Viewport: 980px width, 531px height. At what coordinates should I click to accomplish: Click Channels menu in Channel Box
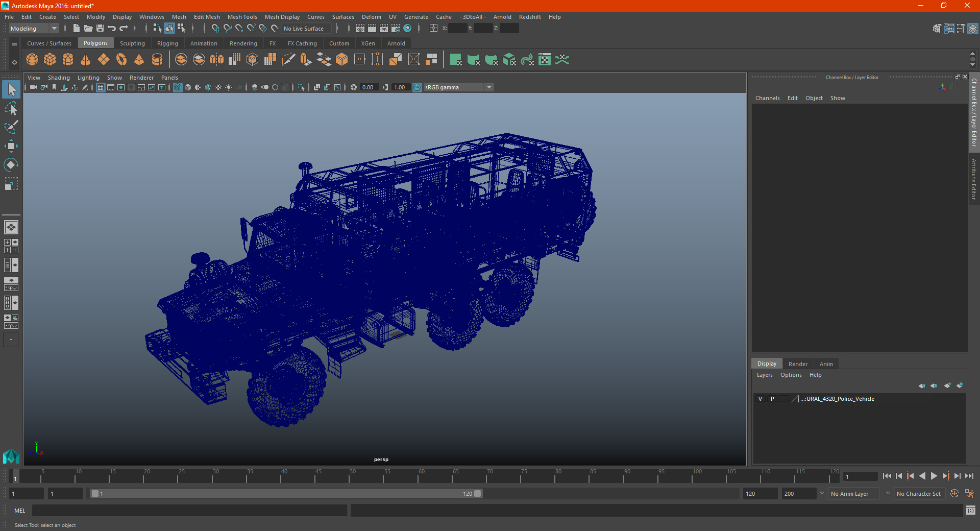coord(767,98)
